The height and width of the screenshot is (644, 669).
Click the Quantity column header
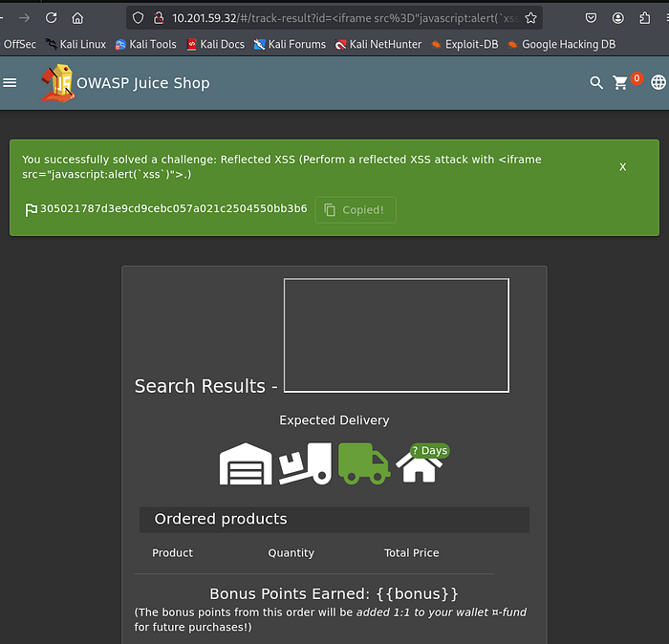[291, 553]
